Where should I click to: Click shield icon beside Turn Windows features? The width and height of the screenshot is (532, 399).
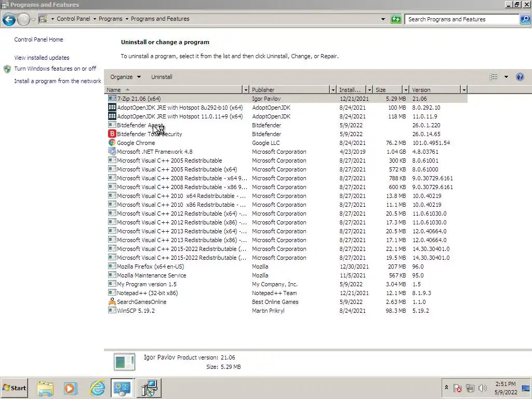pyautogui.click(x=7, y=69)
